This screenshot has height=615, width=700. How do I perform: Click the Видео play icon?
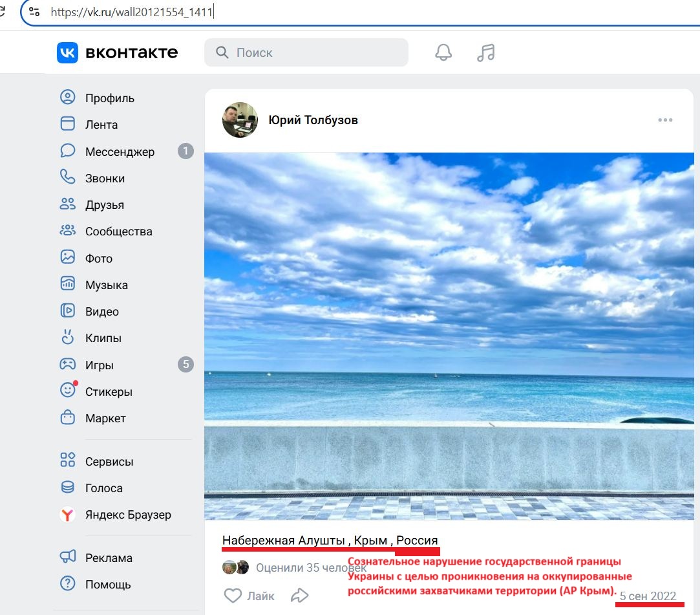tap(67, 310)
